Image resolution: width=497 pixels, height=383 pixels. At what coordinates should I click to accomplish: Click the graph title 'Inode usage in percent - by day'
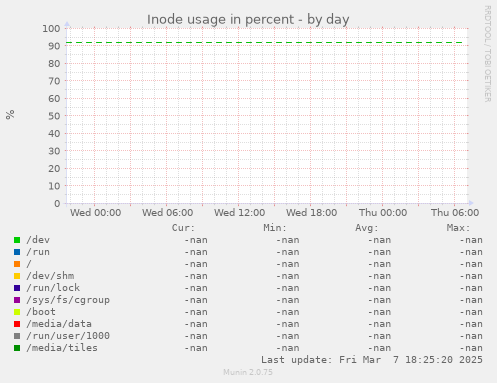[248, 20]
